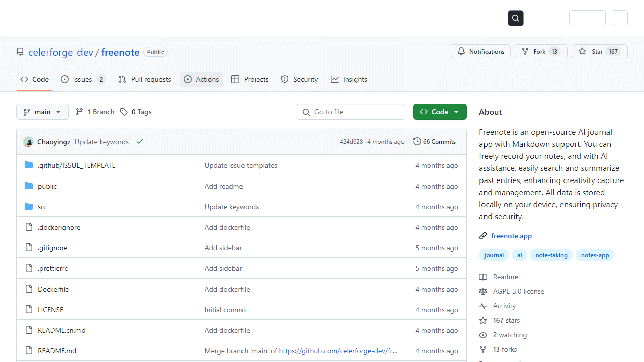View the Insights tab
Viewport: 644px width, 362px height.
(349, 79)
